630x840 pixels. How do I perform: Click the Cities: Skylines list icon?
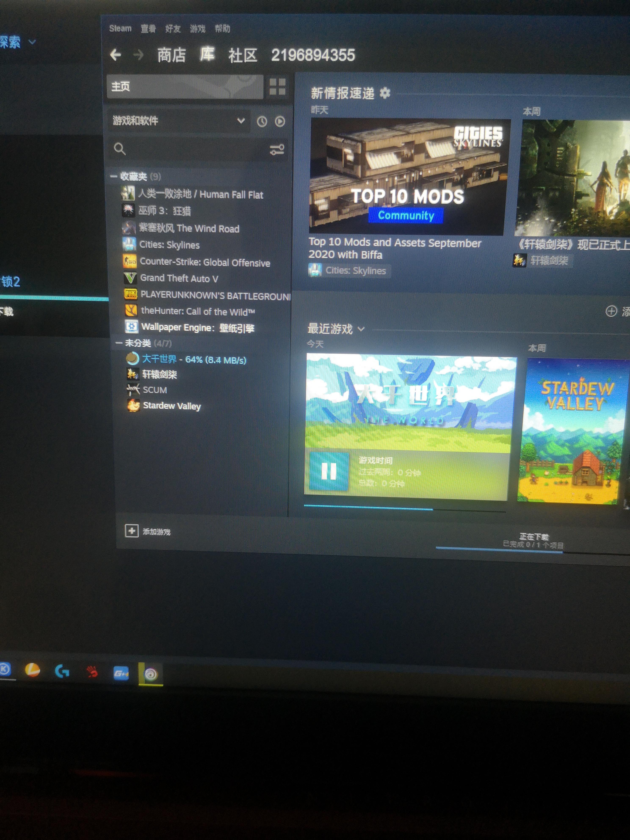pos(129,244)
